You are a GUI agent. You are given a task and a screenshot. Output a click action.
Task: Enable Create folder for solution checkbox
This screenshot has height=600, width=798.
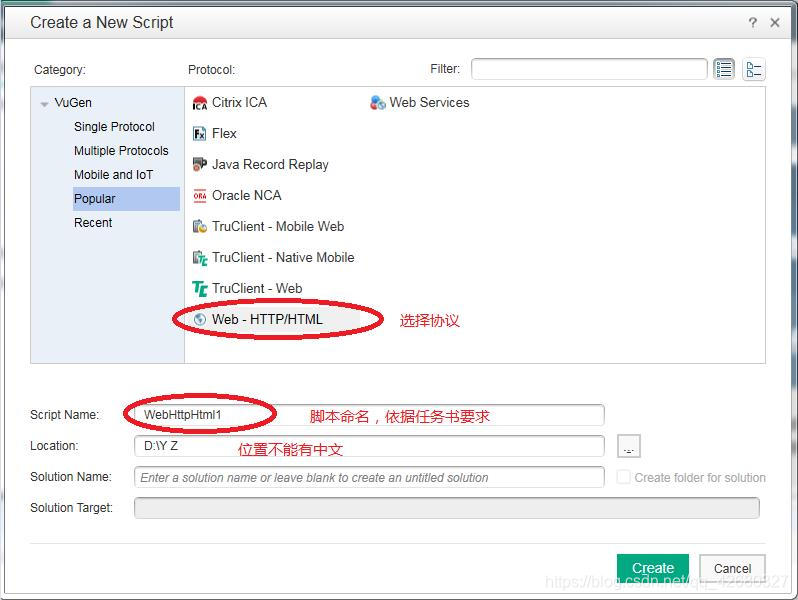[x=623, y=477]
